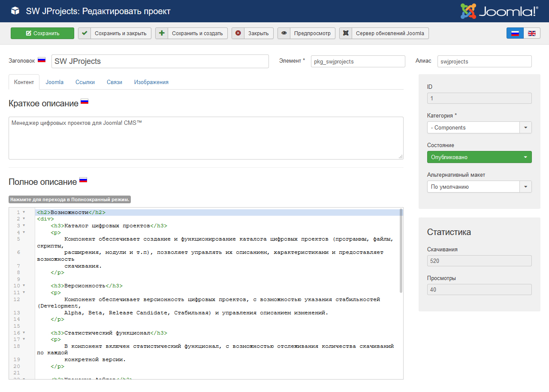Click the opening <div> code line

point(45,219)
